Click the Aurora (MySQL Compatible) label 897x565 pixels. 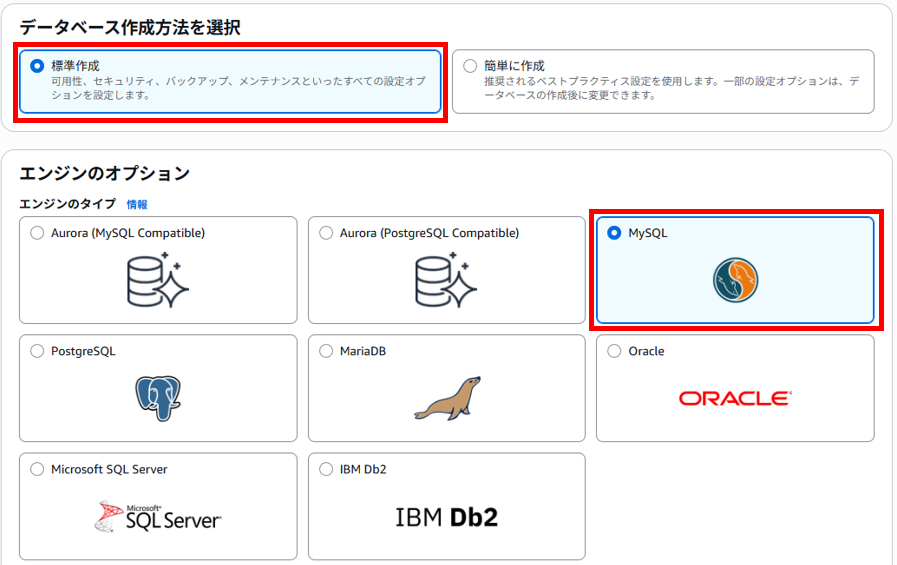[128, 233]
